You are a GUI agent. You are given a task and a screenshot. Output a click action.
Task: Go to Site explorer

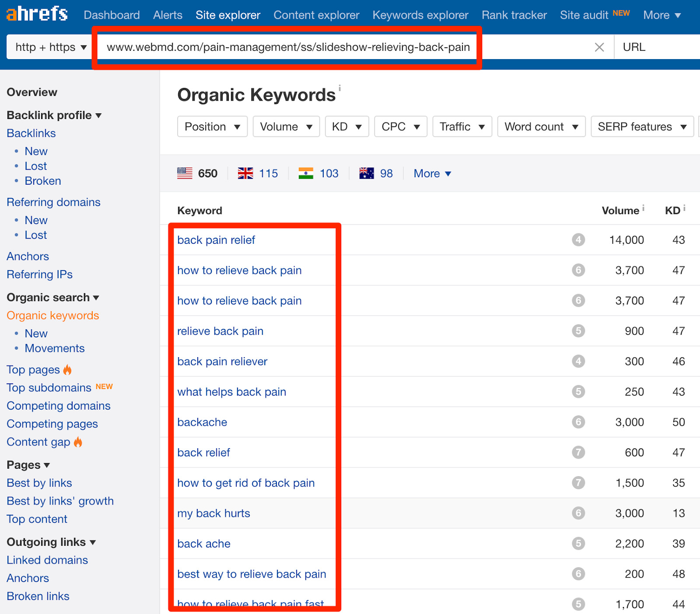(x=228, y=15)
